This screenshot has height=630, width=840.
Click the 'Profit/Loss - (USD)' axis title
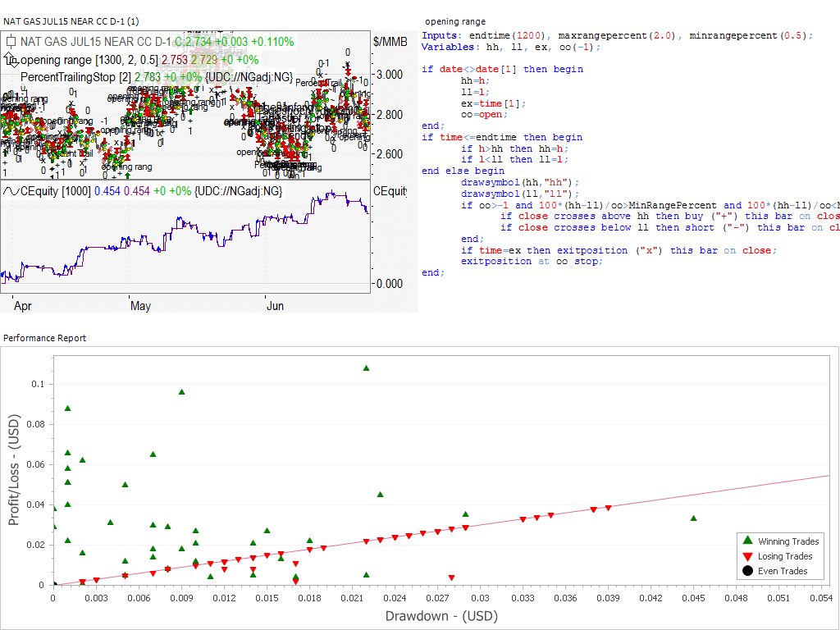pyautogui.click(x=14, y=470)
